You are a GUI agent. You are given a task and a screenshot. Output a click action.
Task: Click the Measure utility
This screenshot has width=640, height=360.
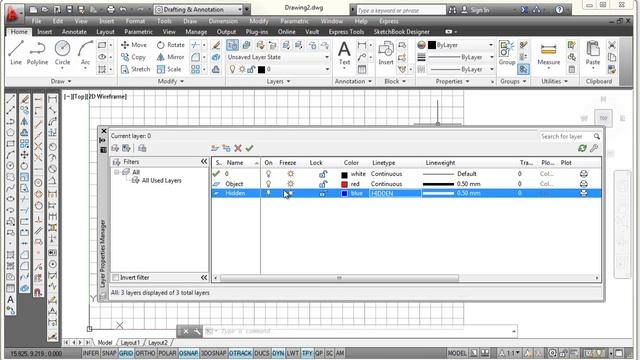tap(548, 54)
